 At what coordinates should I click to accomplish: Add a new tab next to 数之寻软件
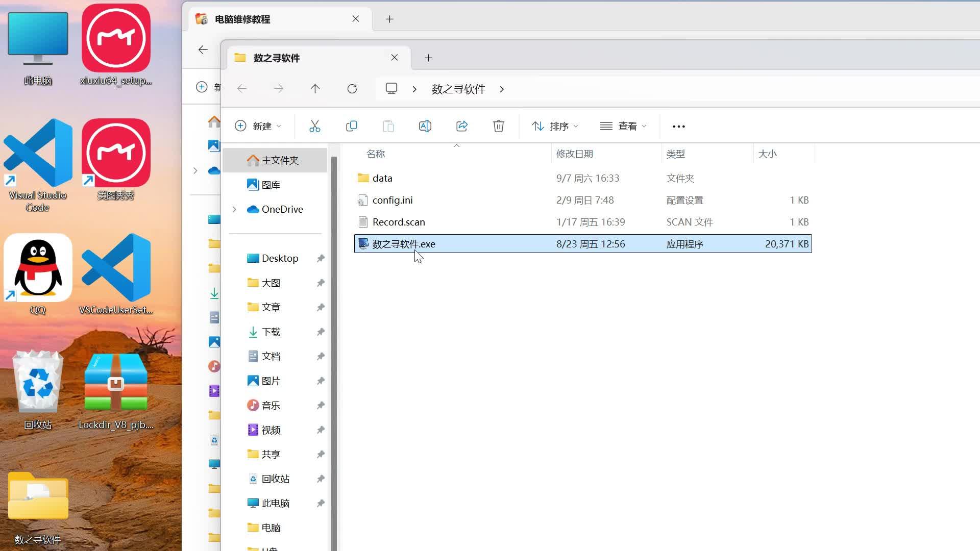click(x=428, y=58)
